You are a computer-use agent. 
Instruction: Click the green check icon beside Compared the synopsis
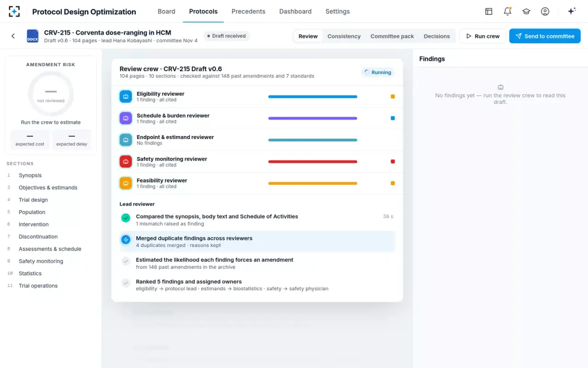pyautogui.click(x=125, y=218)
